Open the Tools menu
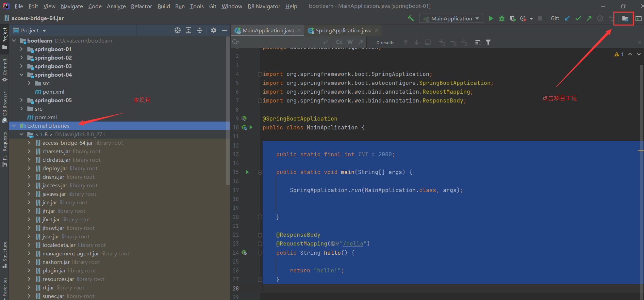 [x=197, y=6]
